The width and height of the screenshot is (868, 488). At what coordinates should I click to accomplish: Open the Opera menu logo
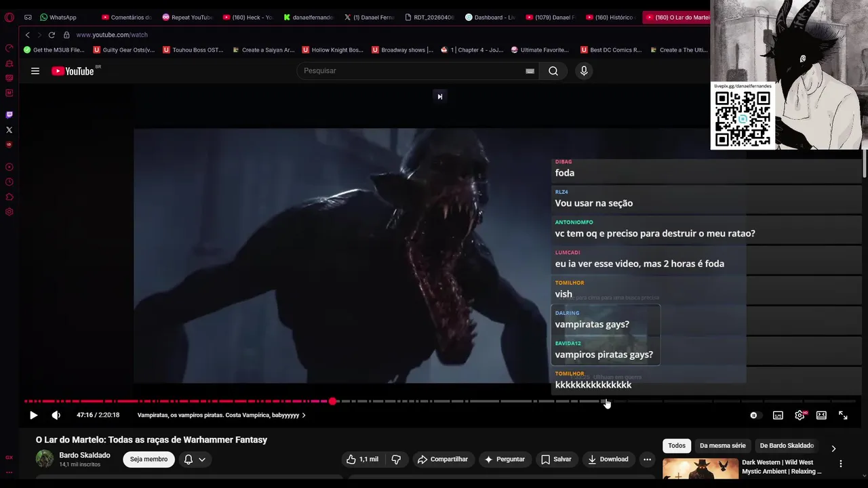pos(9,17)
